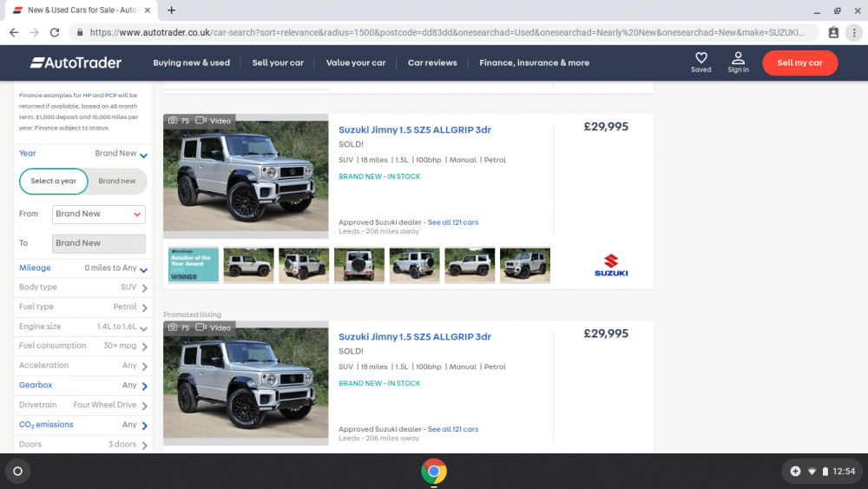
Task: Open Sell your car menu
Action: [278, 63]
